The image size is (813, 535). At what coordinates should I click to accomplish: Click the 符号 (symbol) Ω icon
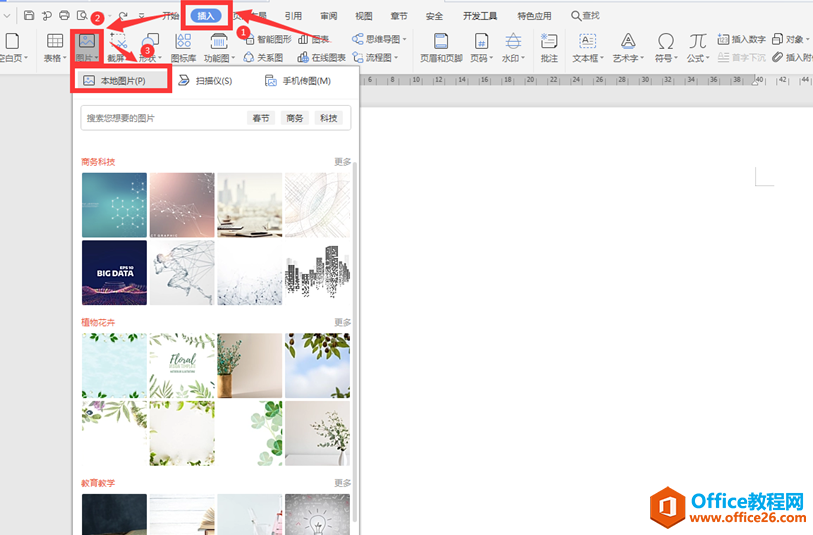(x=665, y=47)
